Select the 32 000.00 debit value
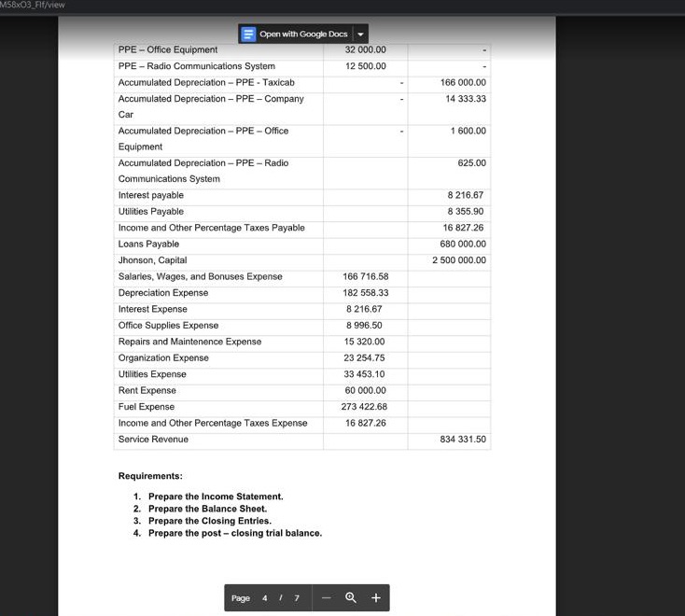Image resolution: width=685 pixels, height=616 pixels. coord(365,49)
